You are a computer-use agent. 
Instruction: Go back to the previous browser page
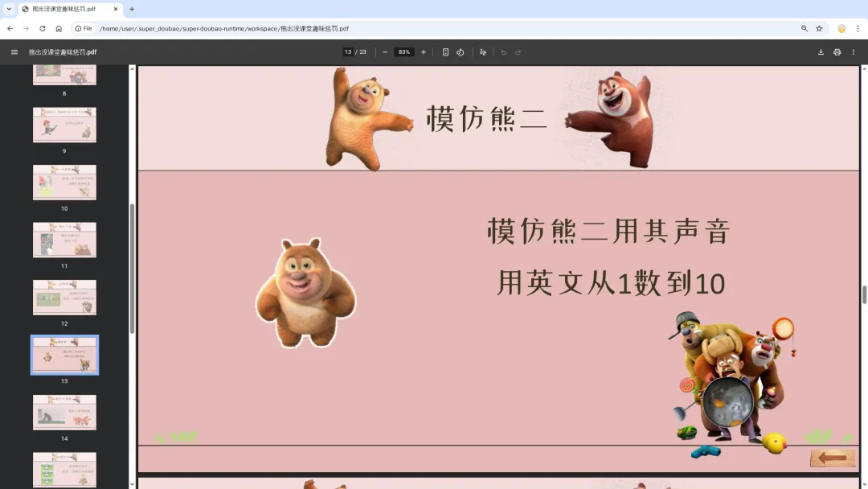click(x=10, y=28)
